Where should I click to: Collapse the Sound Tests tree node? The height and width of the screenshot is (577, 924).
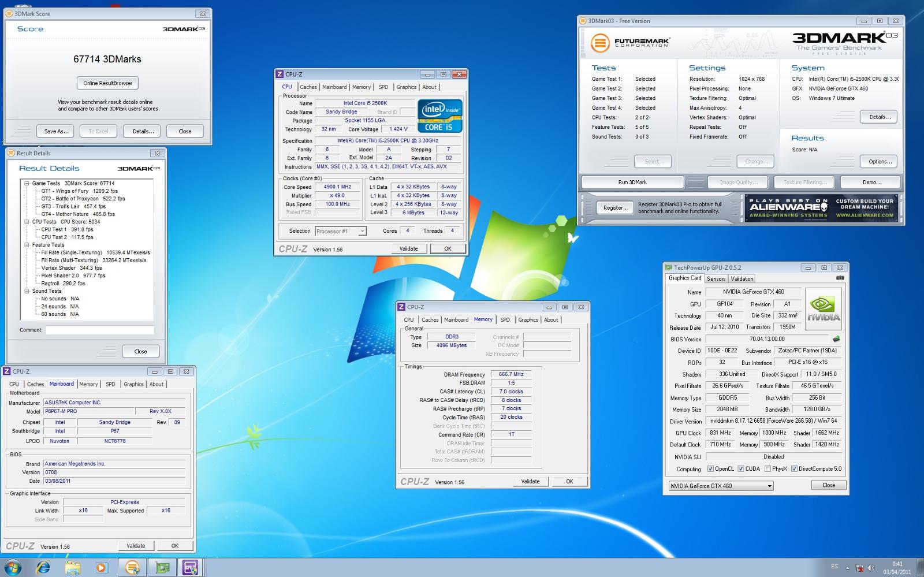coord(27,291)
